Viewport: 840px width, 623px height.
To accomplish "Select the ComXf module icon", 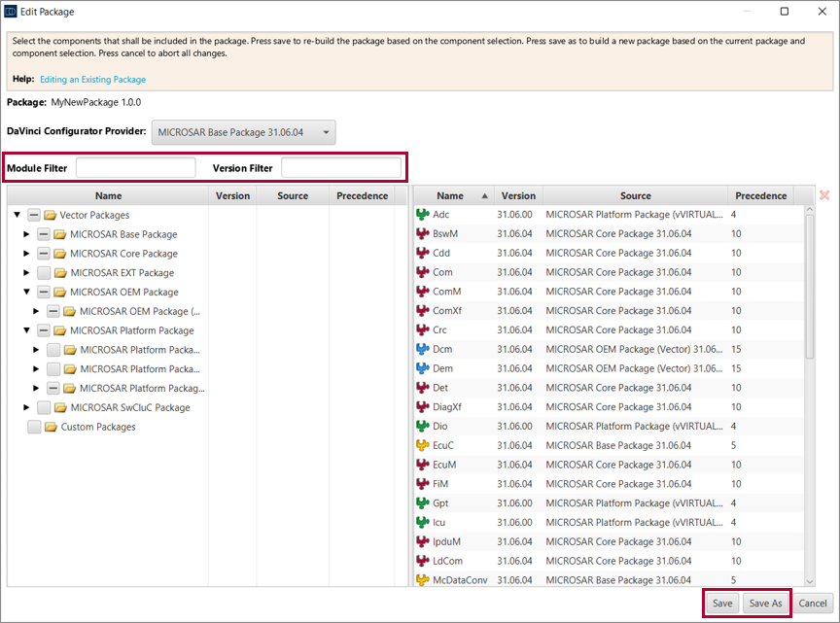I will [423, 311].
